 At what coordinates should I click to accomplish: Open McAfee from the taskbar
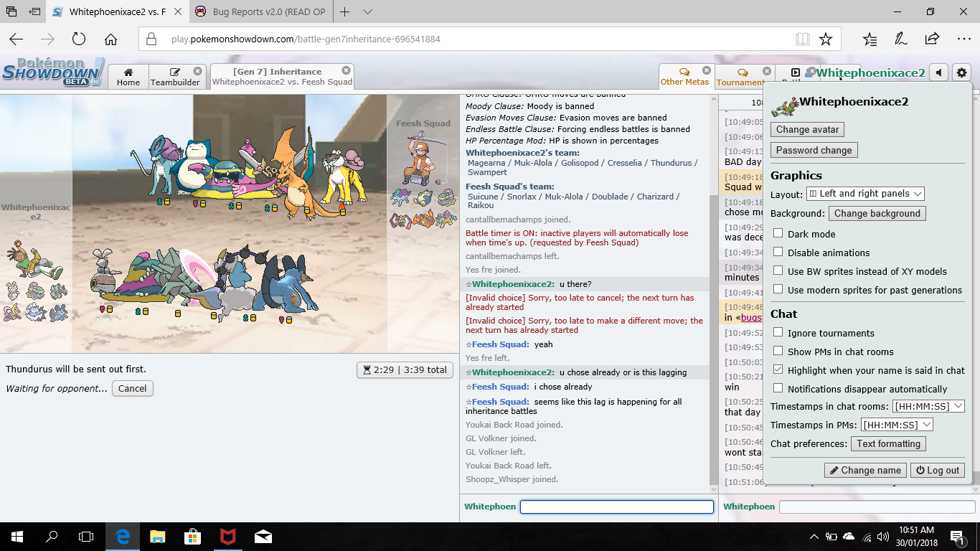click(x=227, y=536)
